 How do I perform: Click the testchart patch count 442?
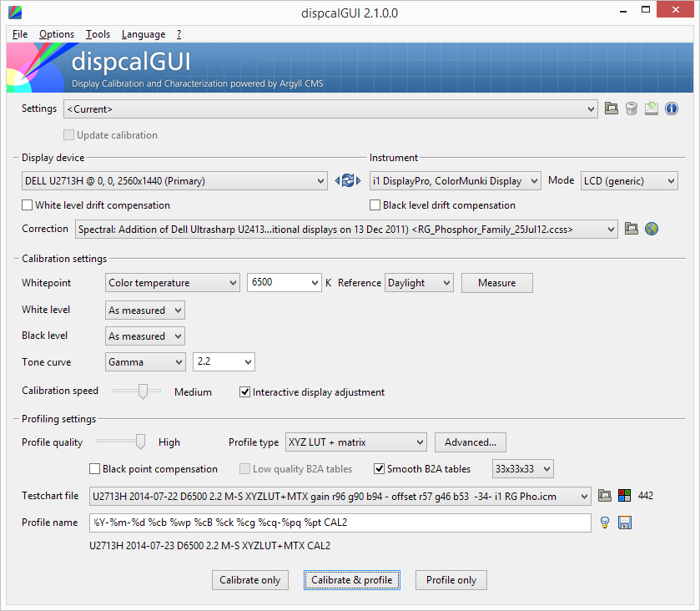coord(646,495)
